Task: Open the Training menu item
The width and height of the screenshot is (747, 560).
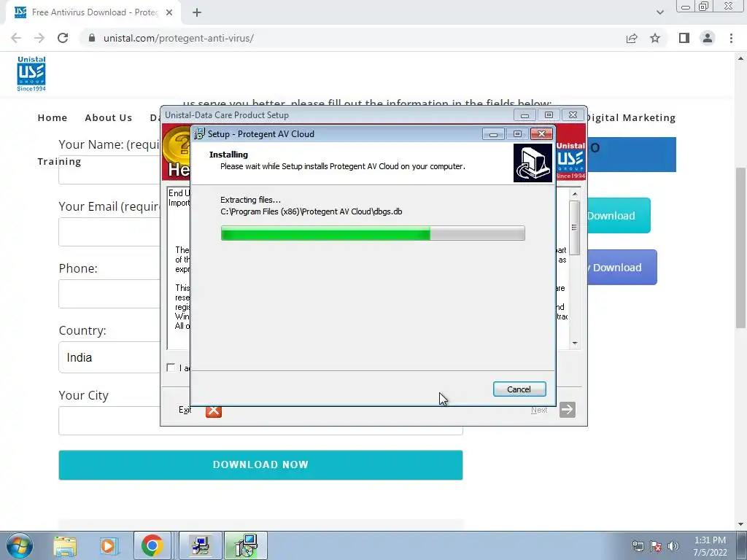Action: click(60, 161)
